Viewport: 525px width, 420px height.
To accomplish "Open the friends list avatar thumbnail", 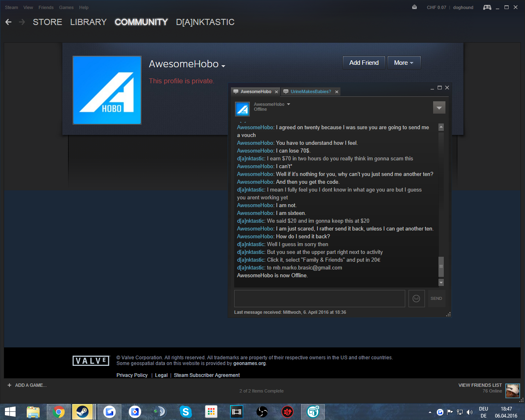I will click(x=512, y=390).
